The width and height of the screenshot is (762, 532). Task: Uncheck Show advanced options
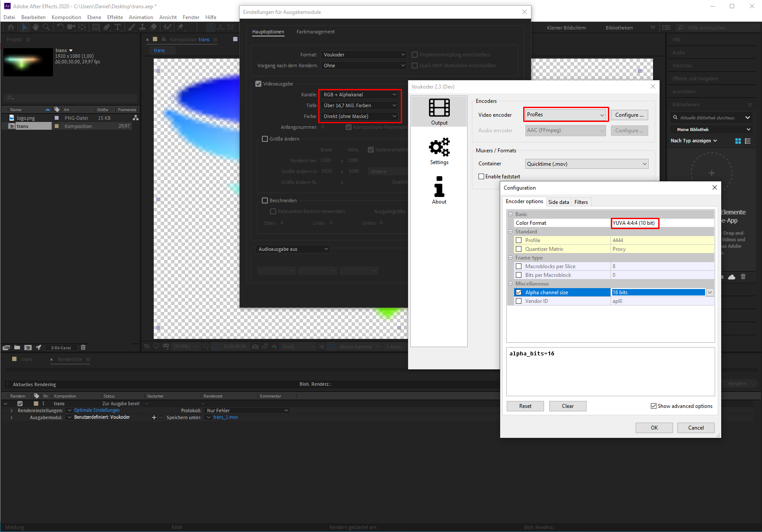(x=653, y=406)
